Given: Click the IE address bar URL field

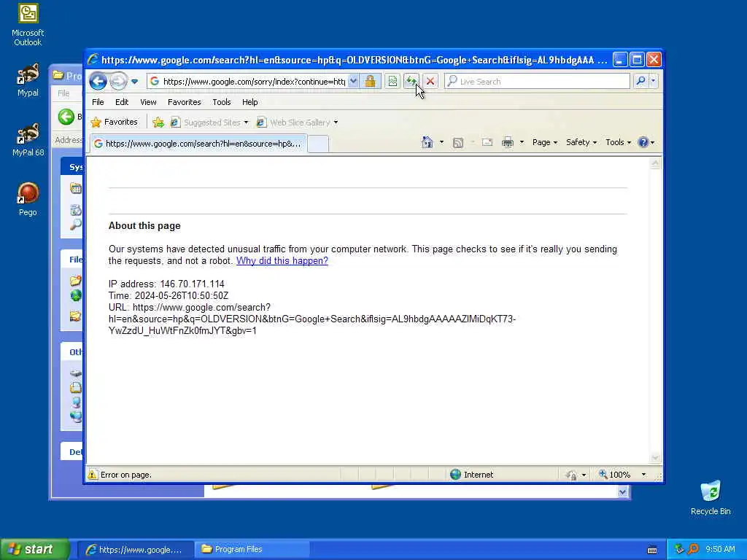Looking at the screenshot, I should 253,82.
